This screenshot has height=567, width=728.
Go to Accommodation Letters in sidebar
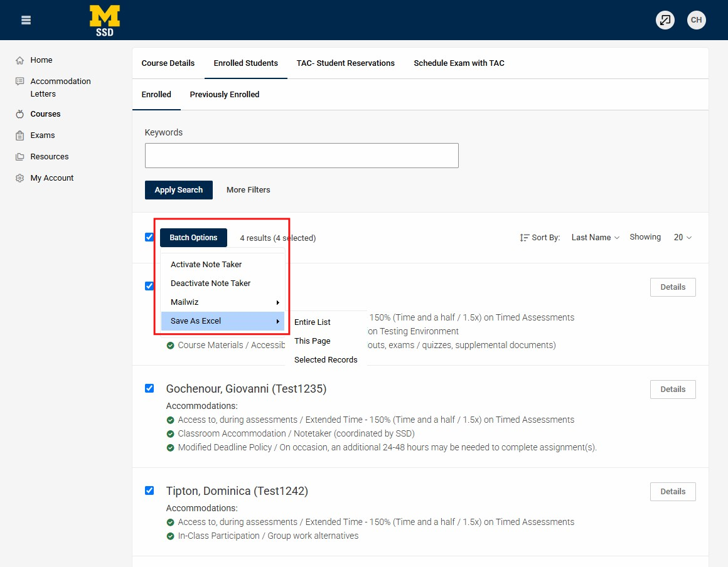[60, 88]
